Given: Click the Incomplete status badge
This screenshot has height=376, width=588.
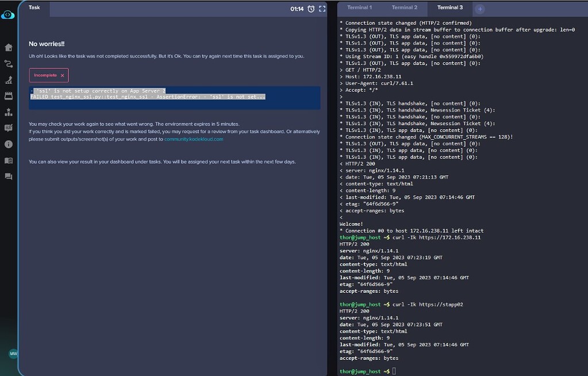Looking at the screenshot, I should 49,75.
